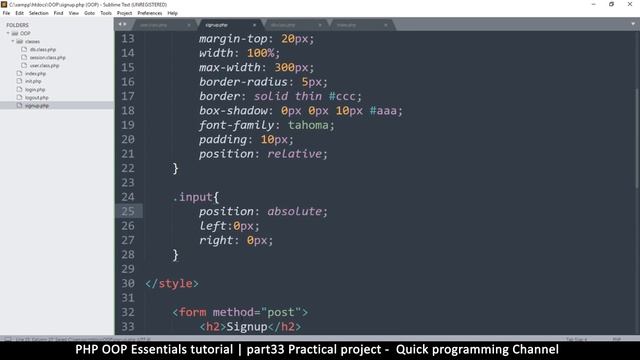Open the Project menu
The image size is (640, 360).
(124, 13)
